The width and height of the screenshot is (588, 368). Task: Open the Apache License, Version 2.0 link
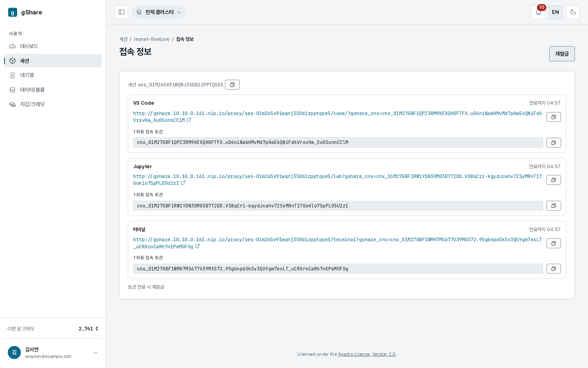coord(366,354)
